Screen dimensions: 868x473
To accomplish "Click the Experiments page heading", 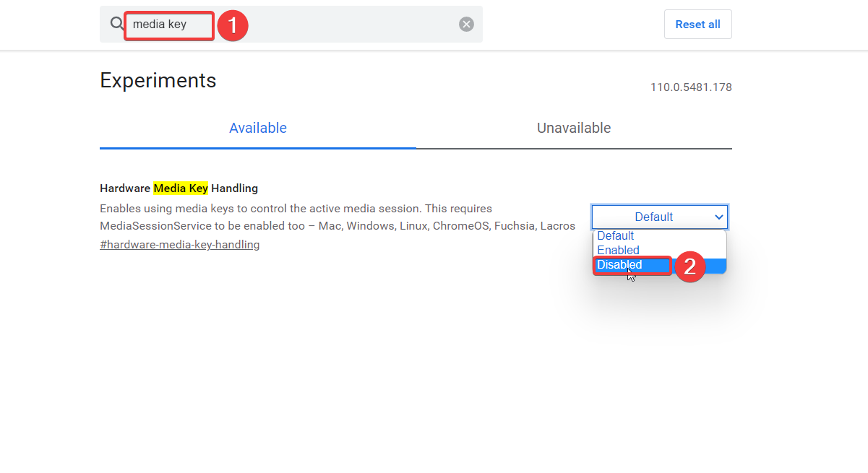I will pyautogui.click(x=158, y=80).
